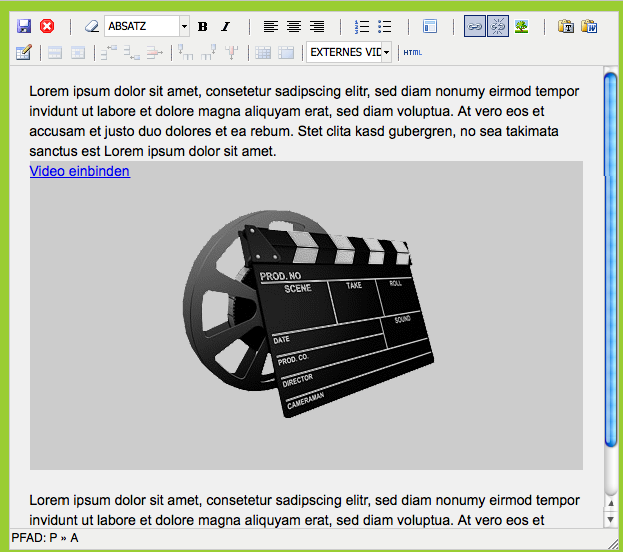Toggle the bulleted list

pos(385,27)
